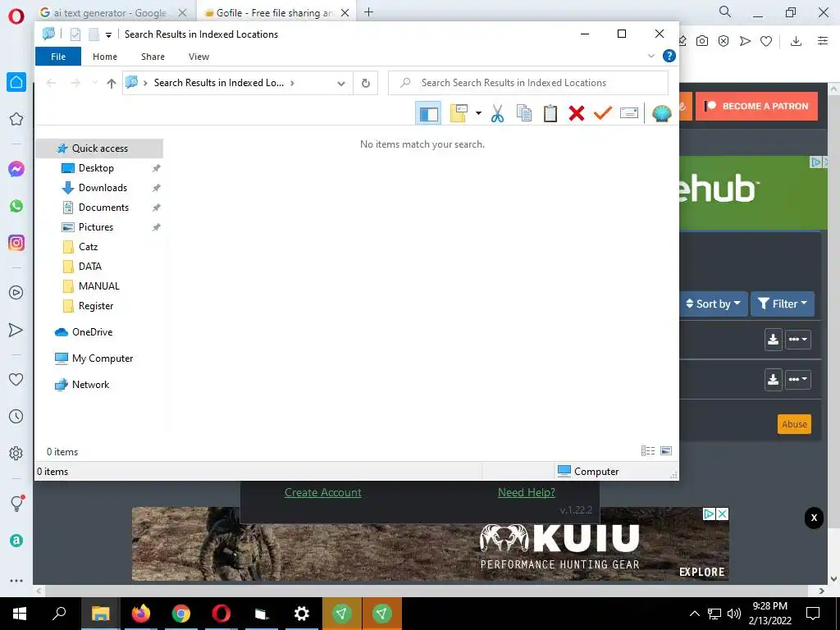Open the Catz folder
This screenshot has height=630, width=840.
88,247
